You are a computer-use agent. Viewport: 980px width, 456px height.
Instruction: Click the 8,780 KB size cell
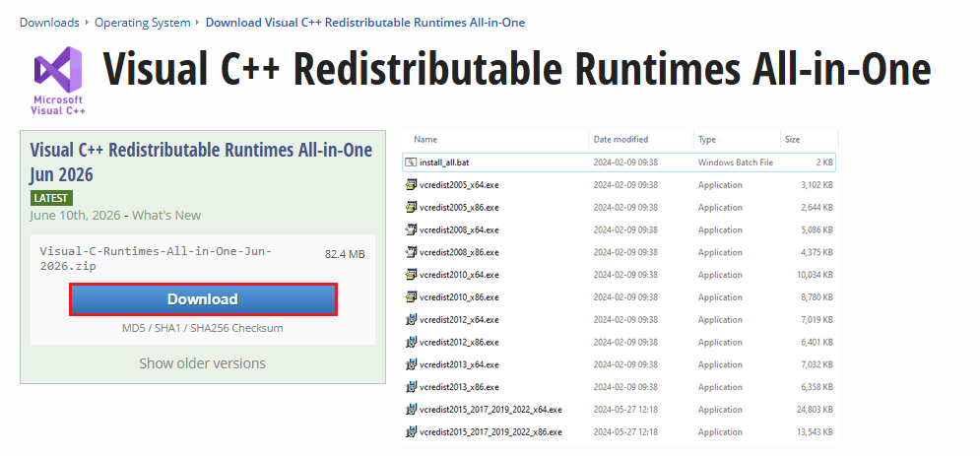(x=817, y=297)
